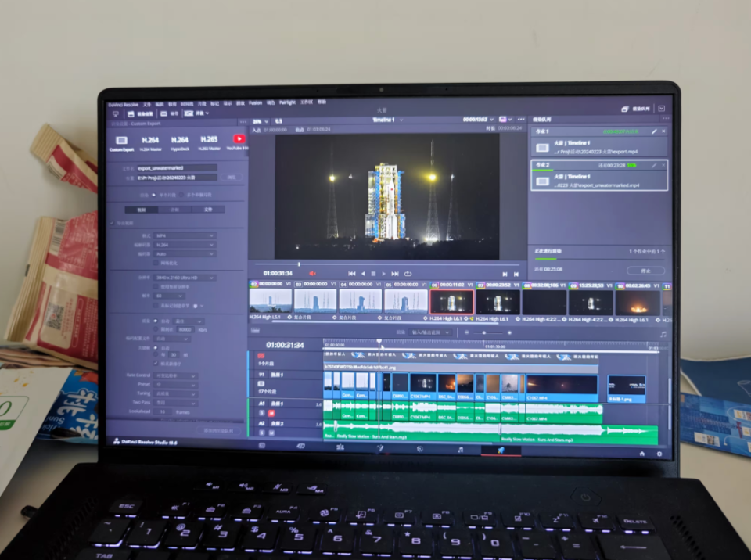Click the Stop render button
The height and width of the screenshot is (560, 751).
coord(645,271)
